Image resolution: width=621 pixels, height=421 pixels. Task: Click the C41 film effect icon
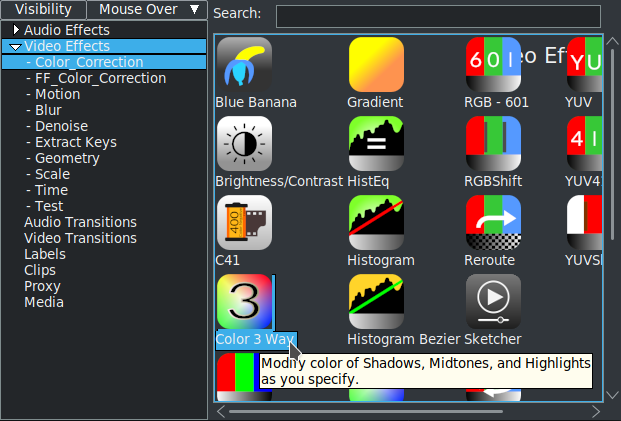[244, 222]
